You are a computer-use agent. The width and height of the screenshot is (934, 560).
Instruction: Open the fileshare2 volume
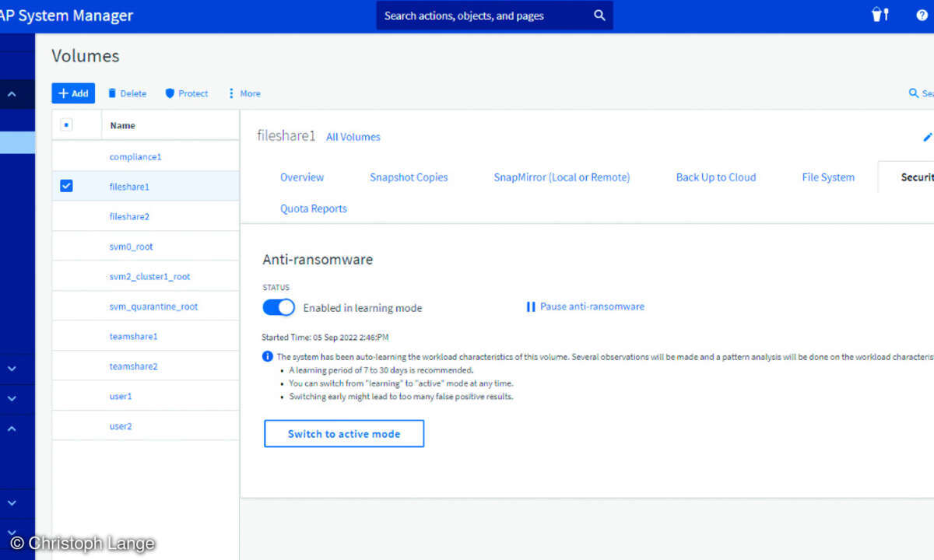[129, 216]
